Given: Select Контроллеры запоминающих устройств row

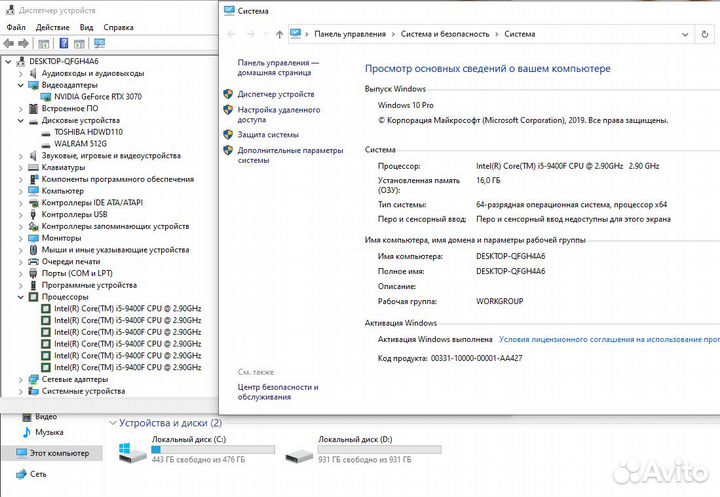Looking at the screenshot, I should [x=115, y=226].
